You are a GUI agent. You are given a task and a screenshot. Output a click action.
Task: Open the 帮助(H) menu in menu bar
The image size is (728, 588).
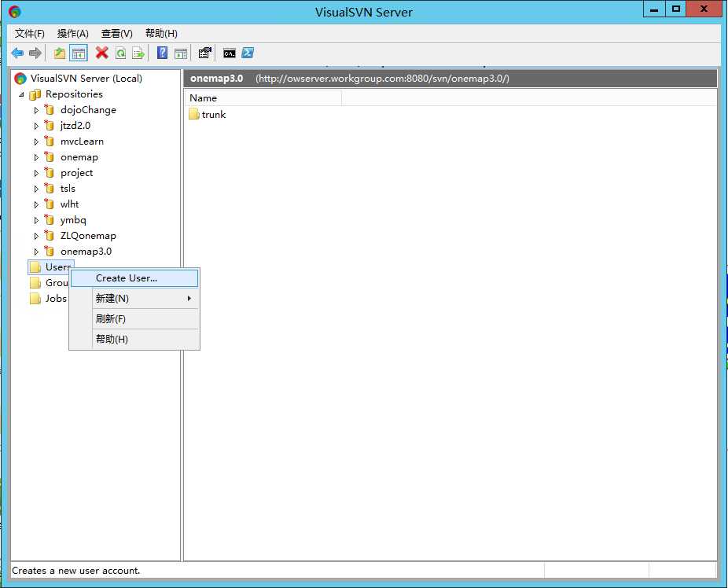(x=161, y=34)
